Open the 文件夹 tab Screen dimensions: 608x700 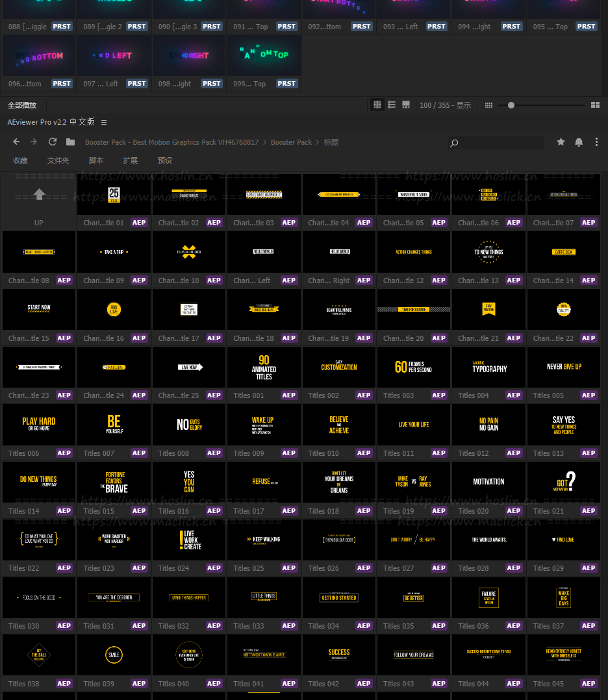coord(58,160)
